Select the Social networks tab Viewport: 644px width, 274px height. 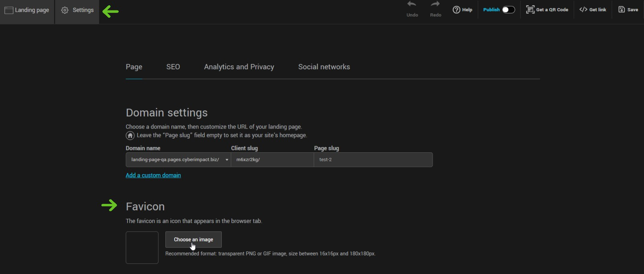[324, 67]
